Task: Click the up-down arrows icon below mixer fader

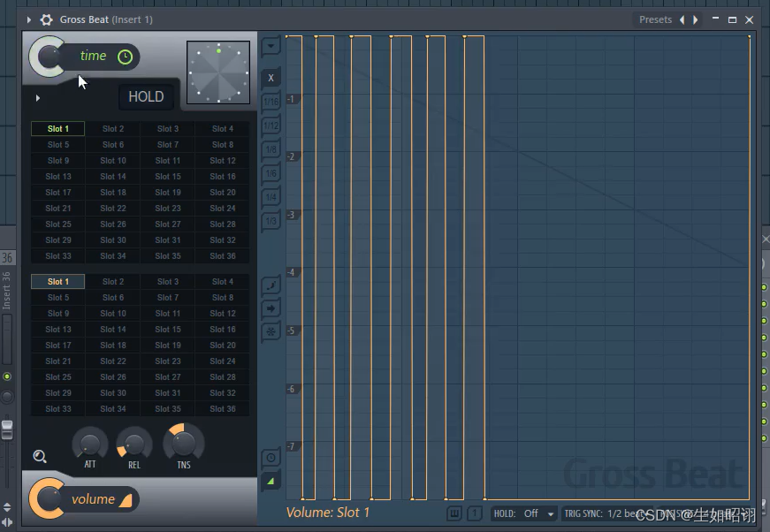Action: point(7,507)
